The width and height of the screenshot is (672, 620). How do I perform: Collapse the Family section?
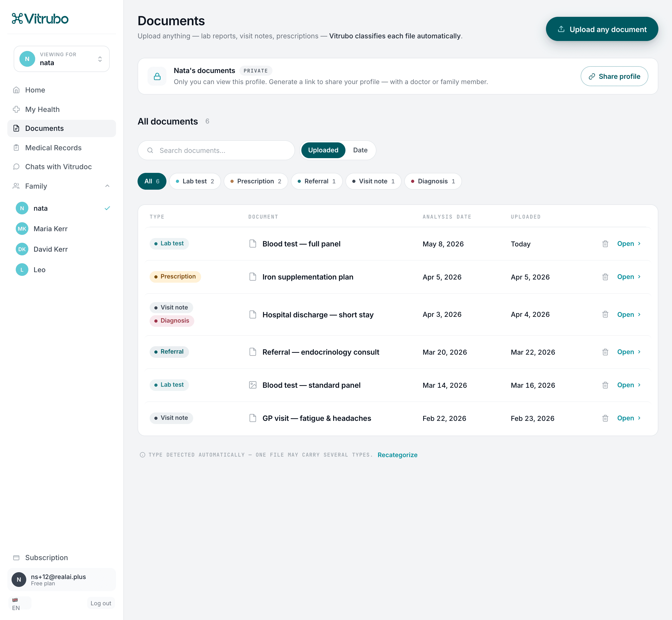[107, 186]
